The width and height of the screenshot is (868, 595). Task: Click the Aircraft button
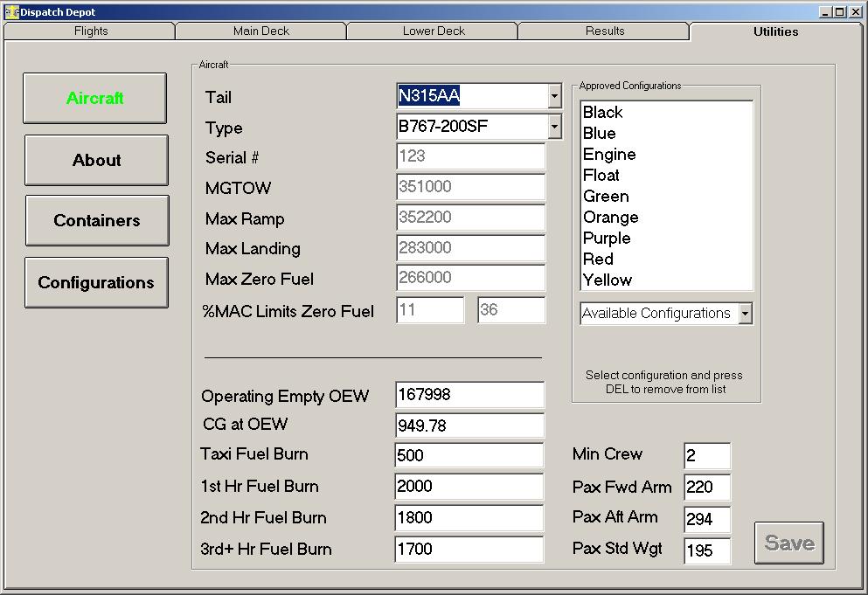point(94,98)
